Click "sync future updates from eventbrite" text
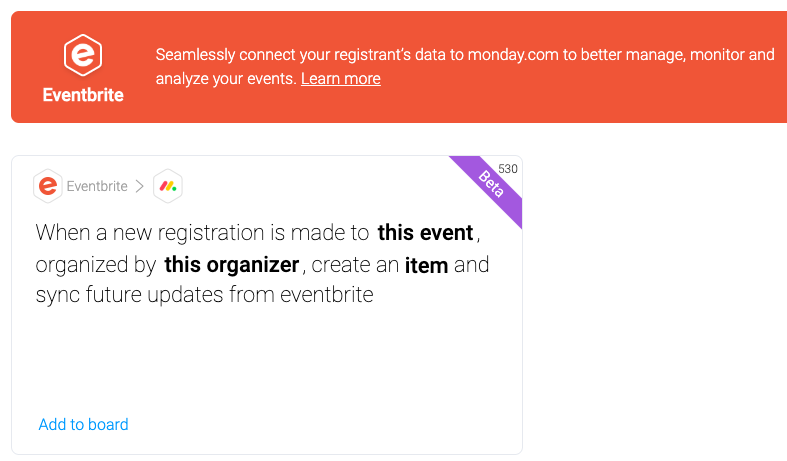The width and height of the screenshot is (787, 461). [x=204, y=295]
